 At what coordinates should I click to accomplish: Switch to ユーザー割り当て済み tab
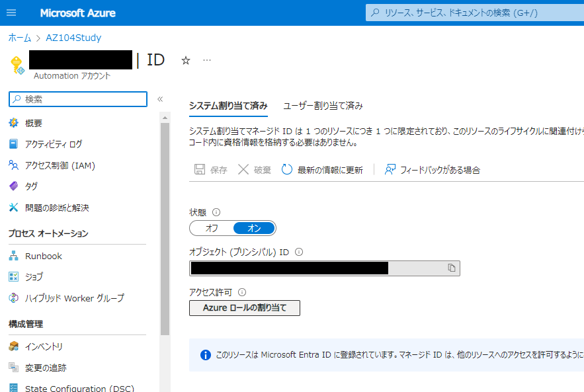(323, 106)
